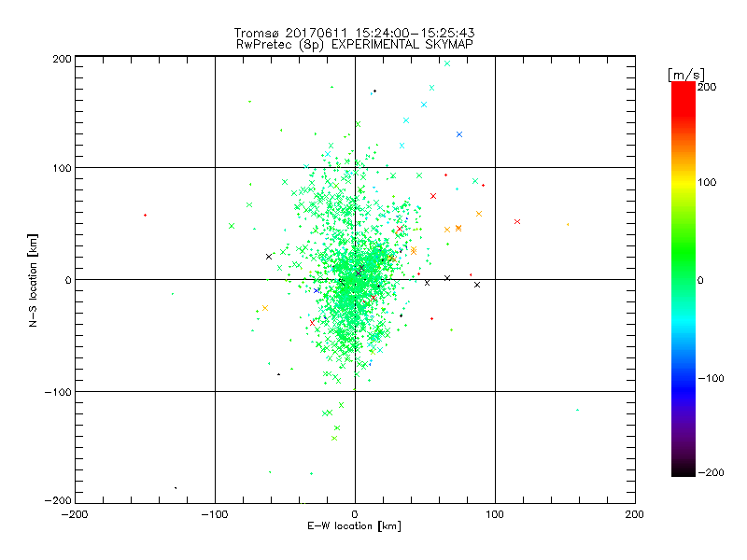Click the "-200" tick label on the N-S axis
Viewport: 747px width, 560px height.
58,500
